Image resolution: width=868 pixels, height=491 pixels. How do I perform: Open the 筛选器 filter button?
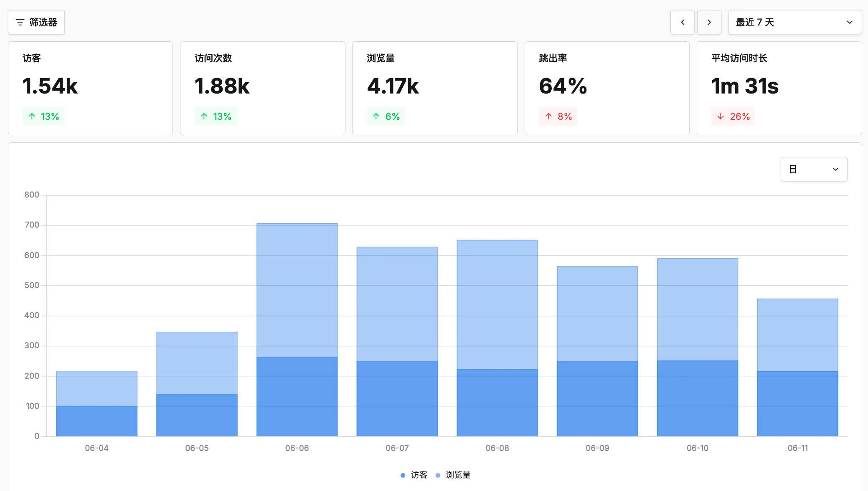[36, 22]
